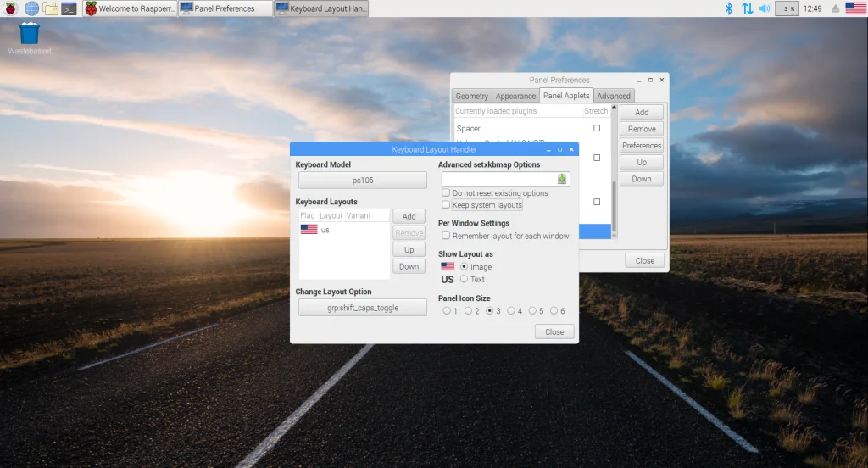Open the volume speaker tray icon
The height and width of the screenshot is (468, 868).
pyautogui.click(x=765, y=8)
